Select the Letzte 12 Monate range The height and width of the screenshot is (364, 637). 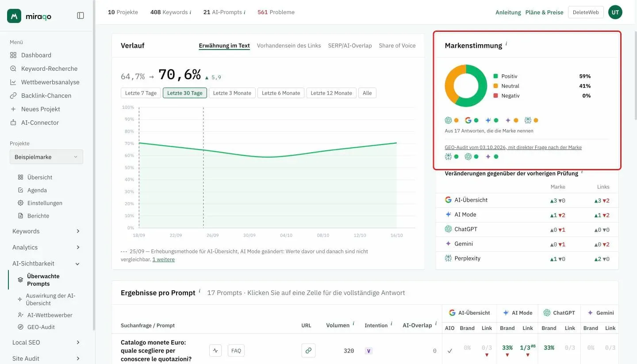pyautogui.click(x=331, y=93)
